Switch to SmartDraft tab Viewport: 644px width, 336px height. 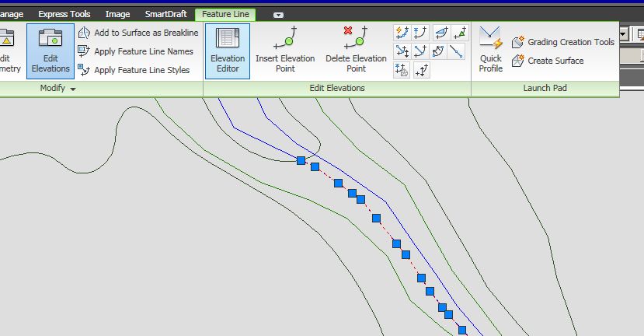165,14
